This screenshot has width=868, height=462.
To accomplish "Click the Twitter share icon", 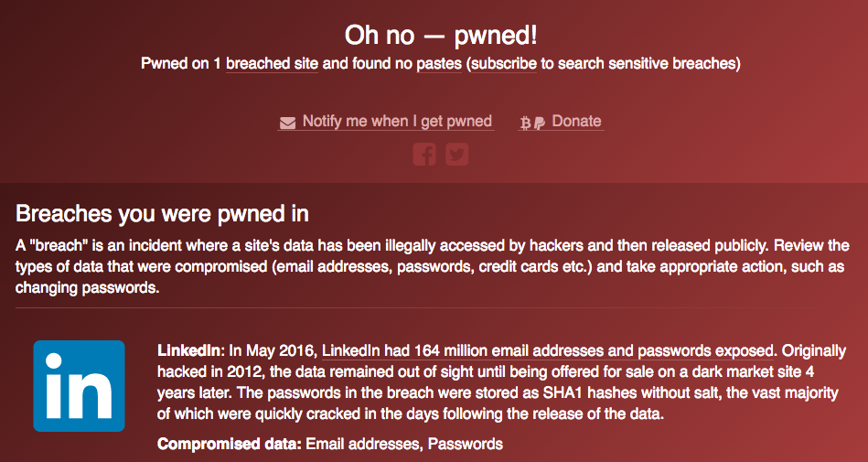I will [x=456, y=154].
